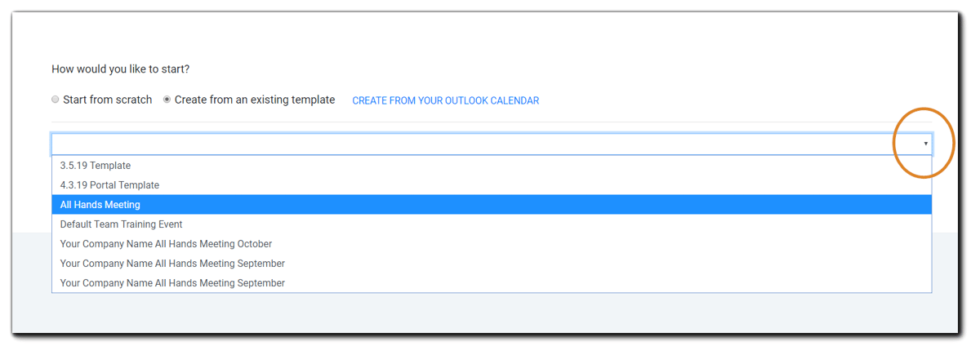Open the Create From Your Outlook Calendar link
The image size is (980, 355).
445,100
